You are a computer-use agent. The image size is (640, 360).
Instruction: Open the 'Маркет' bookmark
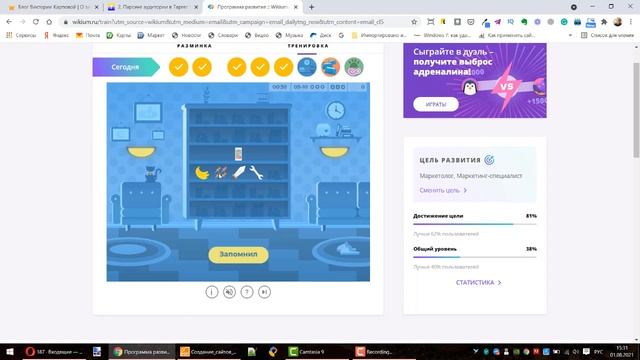point(151,36)
